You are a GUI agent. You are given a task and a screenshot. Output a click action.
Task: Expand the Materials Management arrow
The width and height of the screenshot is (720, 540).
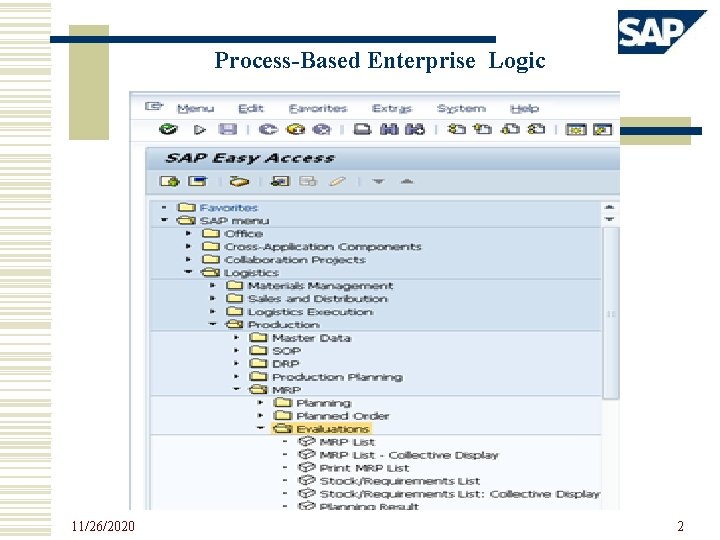[x=213, y=285]
